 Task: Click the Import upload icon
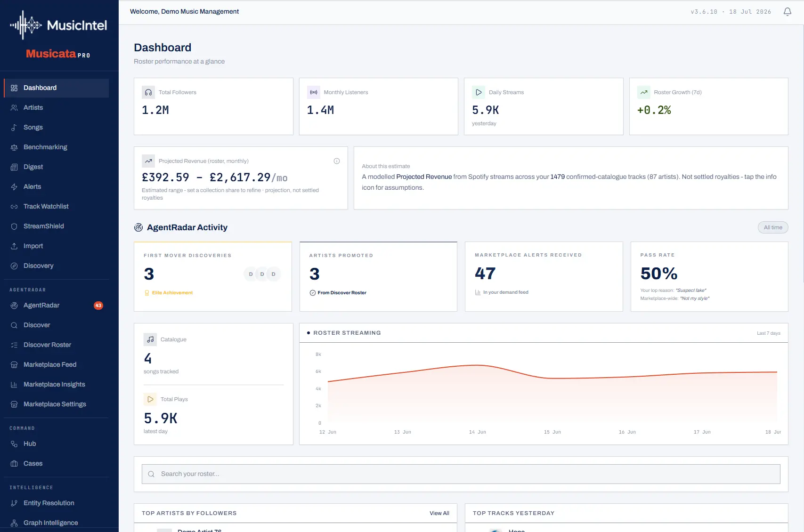[14, 246]
